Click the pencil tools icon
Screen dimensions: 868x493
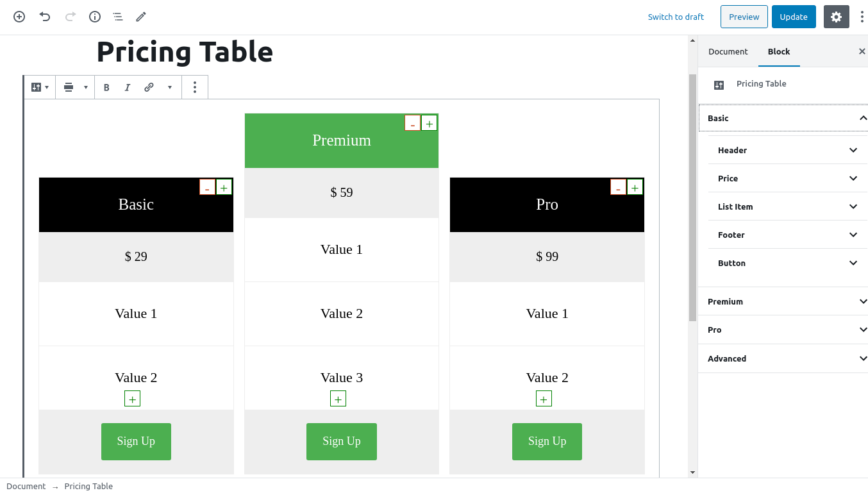pos(141,17)
